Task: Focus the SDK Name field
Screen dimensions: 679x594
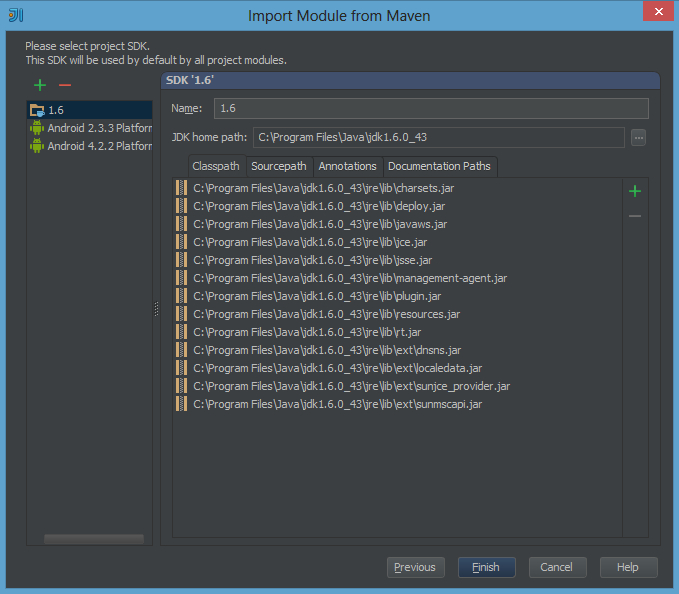Action: pos(431,108)
